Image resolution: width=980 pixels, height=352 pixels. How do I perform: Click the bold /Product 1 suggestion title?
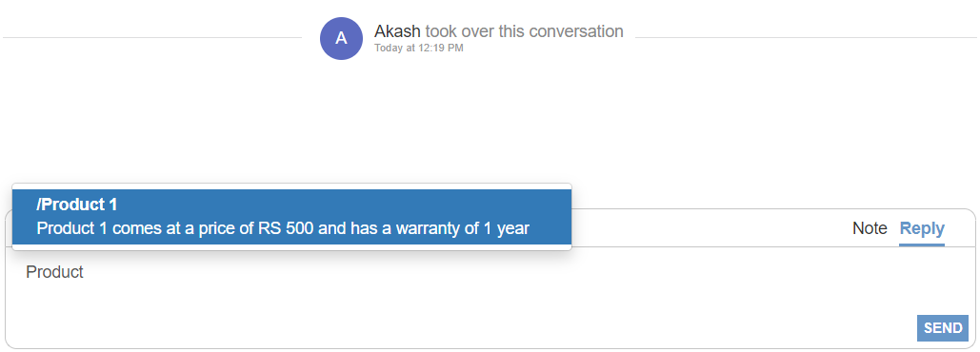pos(77,205)
